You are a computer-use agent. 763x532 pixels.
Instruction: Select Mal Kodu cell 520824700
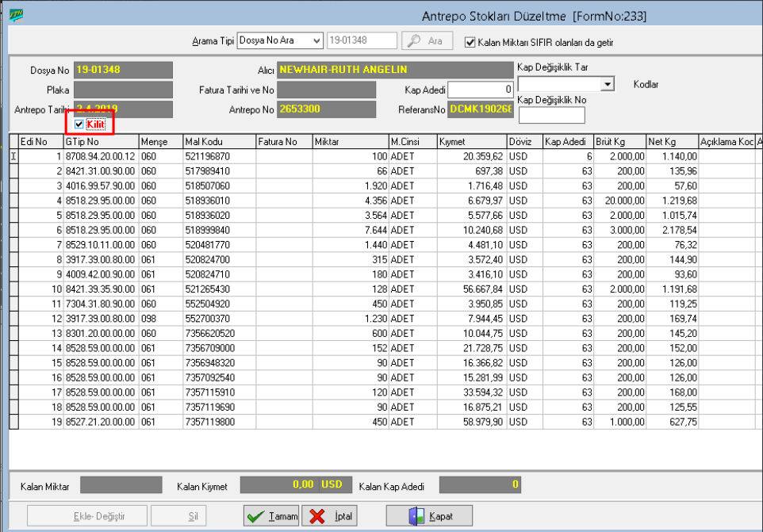pyautogui.click(x=220, y=260)
